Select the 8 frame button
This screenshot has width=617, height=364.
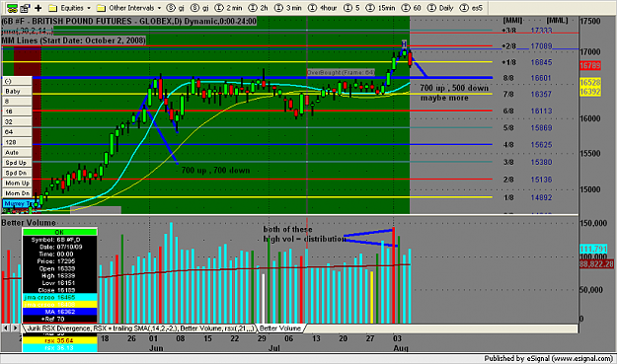point(17,102)
